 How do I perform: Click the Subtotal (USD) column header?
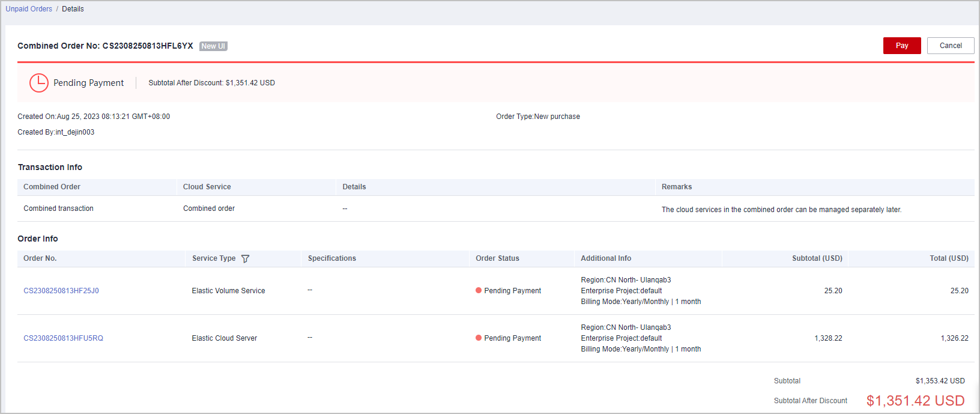817,258
